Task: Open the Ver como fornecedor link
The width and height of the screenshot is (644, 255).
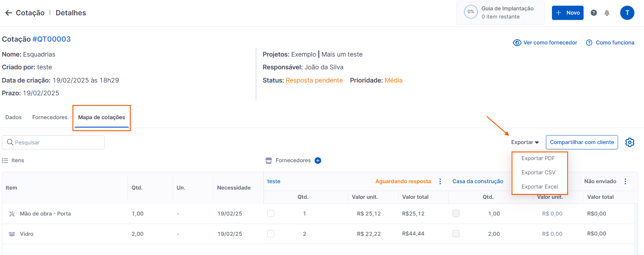Action: [545, 43]
